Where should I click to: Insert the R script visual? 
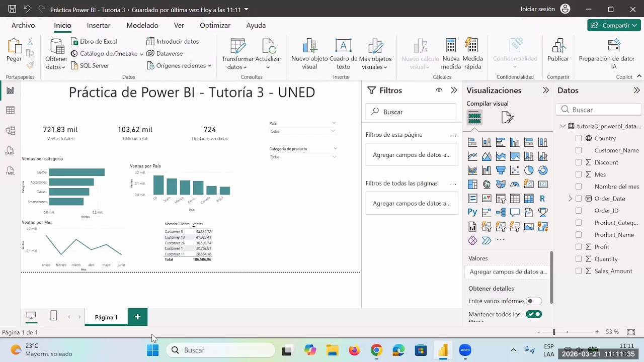543,199
